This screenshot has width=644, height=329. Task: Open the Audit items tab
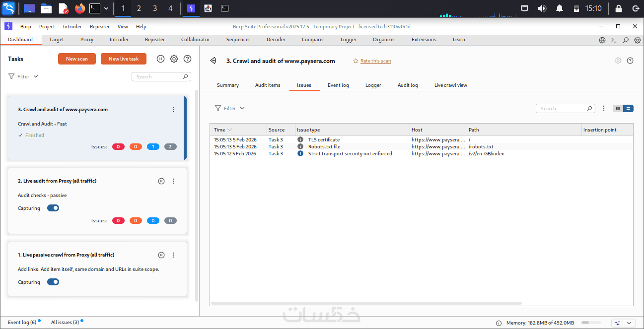click(x=268, y=85)
